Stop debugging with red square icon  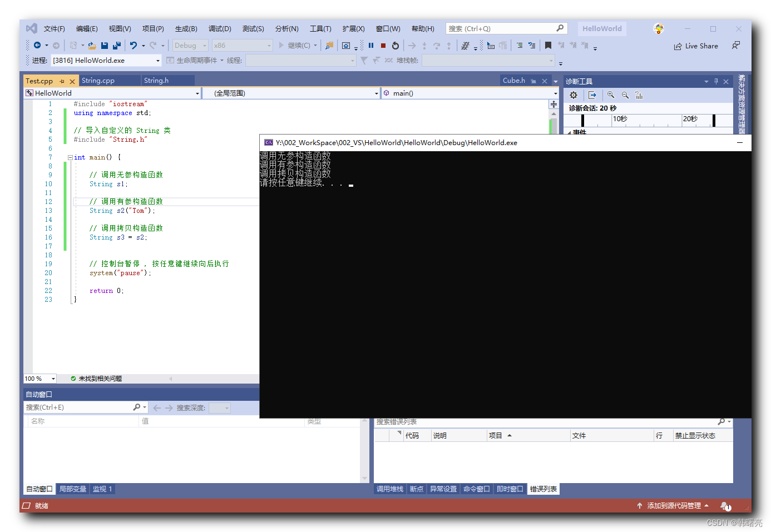click(383, 46)
